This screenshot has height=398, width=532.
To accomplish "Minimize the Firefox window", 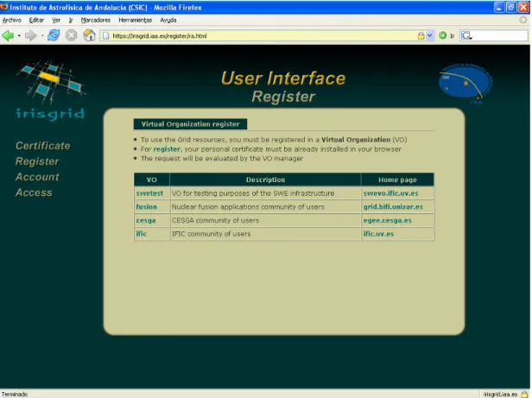I will point(499,7).
